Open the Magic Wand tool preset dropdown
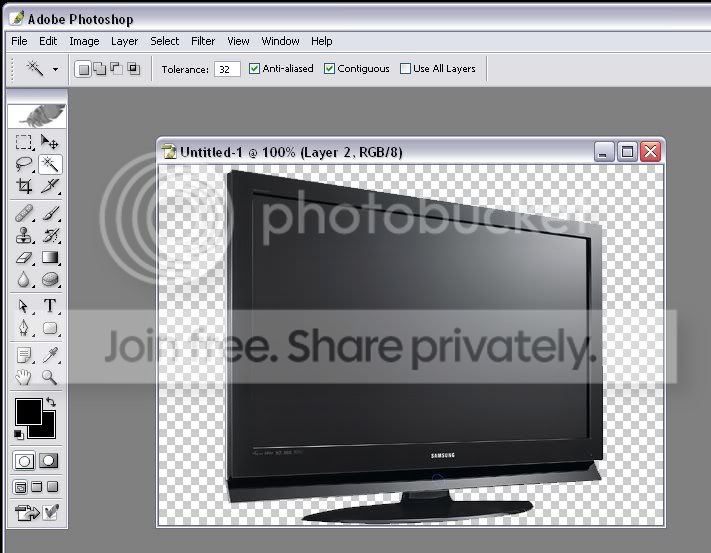Viewport: 711px width, 553px height. [55, 69]
